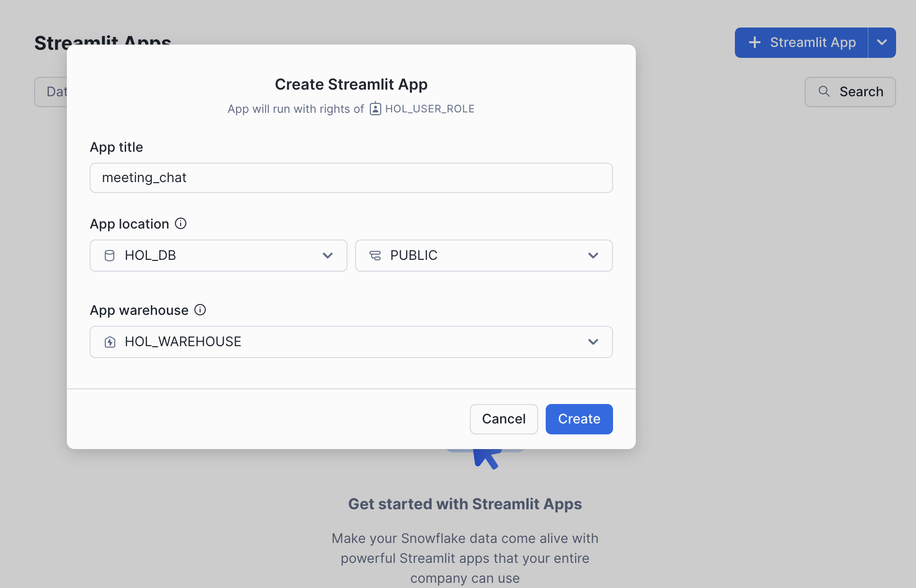Viewport: 916px width, 588px height.
Task: Open the HOL_DB database dropdown
Action: [218, 256]
